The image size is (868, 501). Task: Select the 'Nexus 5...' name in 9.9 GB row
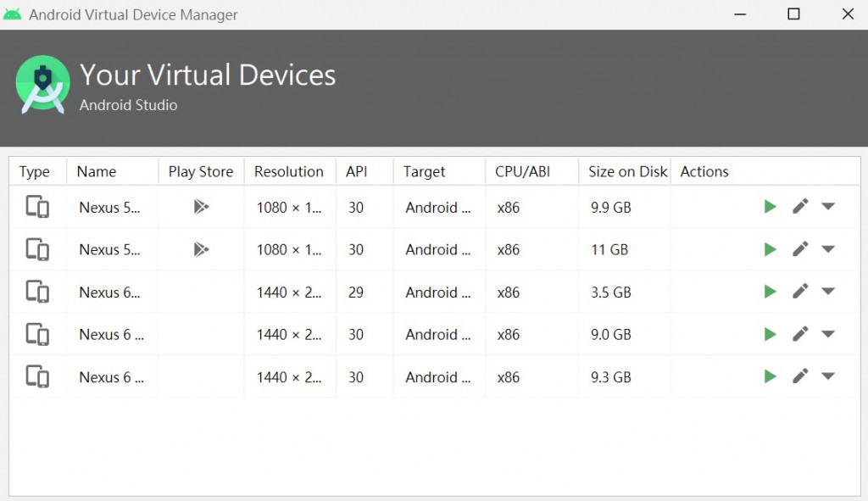pyautogui.click(x=109, y=208)
